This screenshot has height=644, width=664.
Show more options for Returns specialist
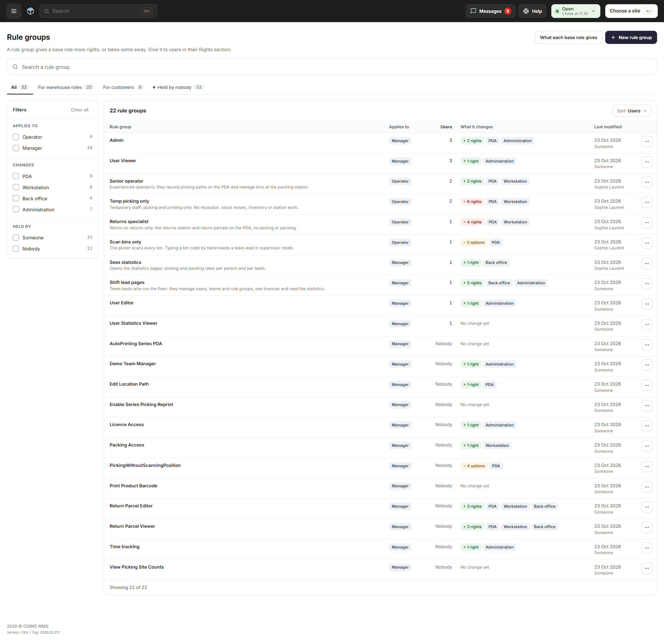[x=647, y=223]
